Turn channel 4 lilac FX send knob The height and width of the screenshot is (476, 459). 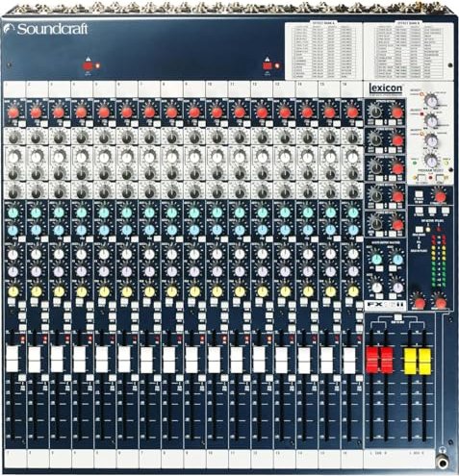click(82, 271)
